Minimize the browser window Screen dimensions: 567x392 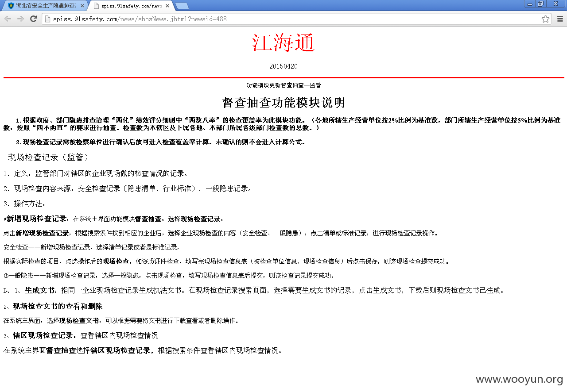click(x=529, y=4)
